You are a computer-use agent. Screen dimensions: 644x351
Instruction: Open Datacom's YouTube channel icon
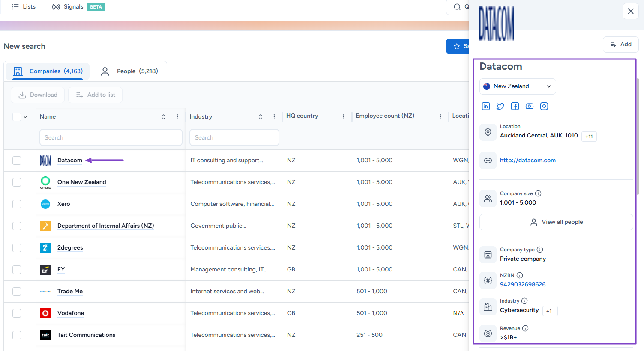pos(530,106)
